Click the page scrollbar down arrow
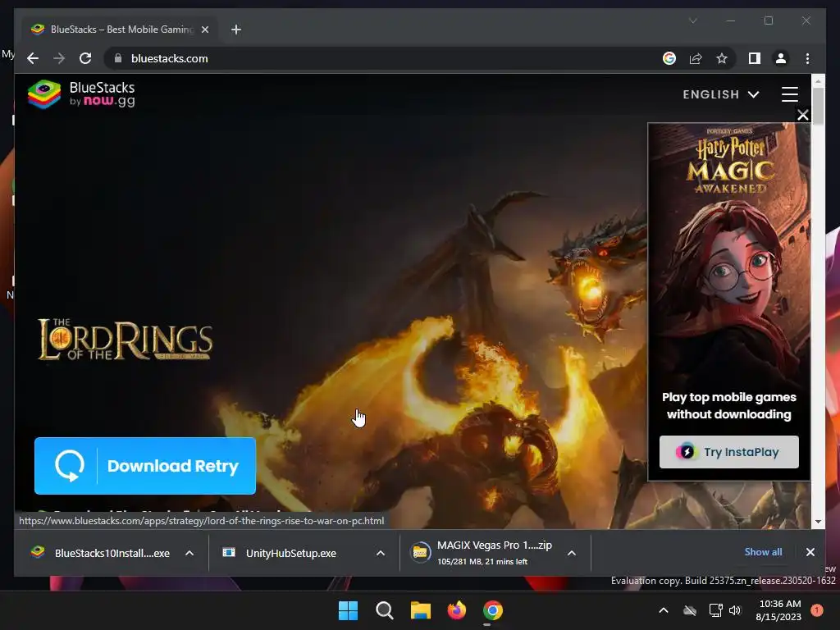The width and height of the screenshot is (840, 630). (818, 521)
